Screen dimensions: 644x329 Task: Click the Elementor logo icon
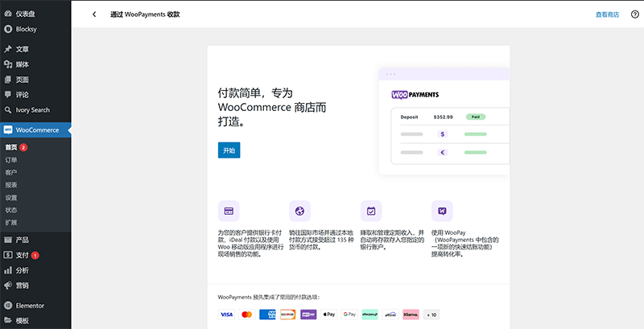click(8, 306)
